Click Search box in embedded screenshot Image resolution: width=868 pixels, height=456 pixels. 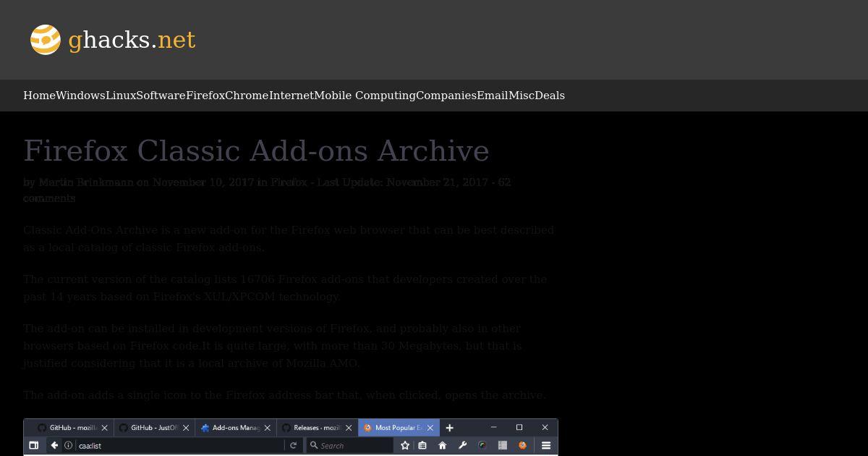tap(350, 445)
